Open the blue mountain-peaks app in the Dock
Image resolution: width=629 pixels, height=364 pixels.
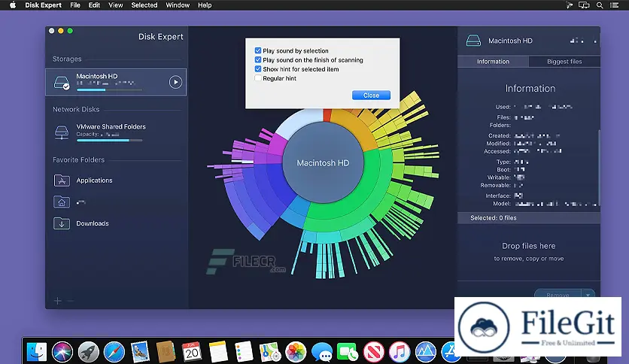425,352
